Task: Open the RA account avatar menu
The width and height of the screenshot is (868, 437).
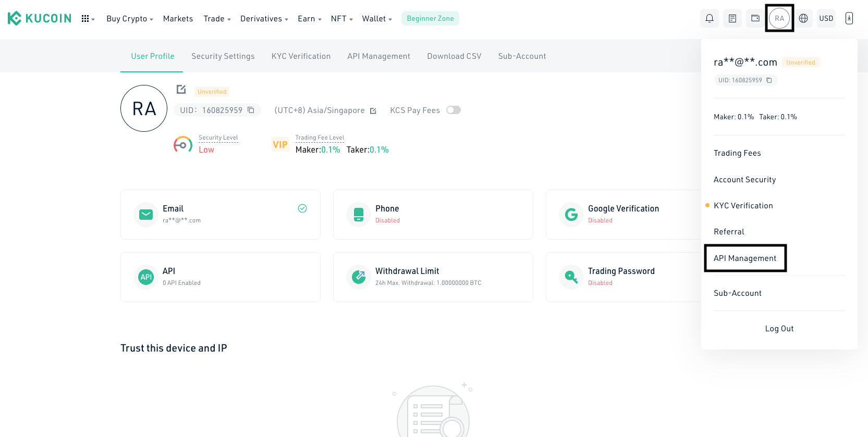Action: click(779, 18)
